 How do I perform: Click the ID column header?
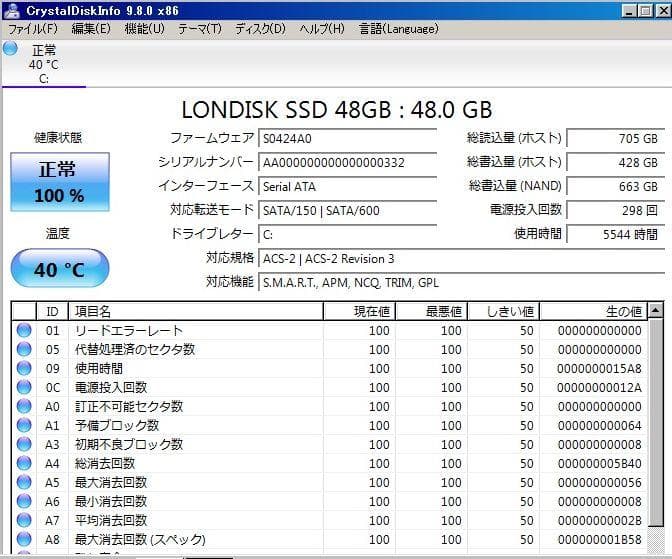(x=52, y=311)
